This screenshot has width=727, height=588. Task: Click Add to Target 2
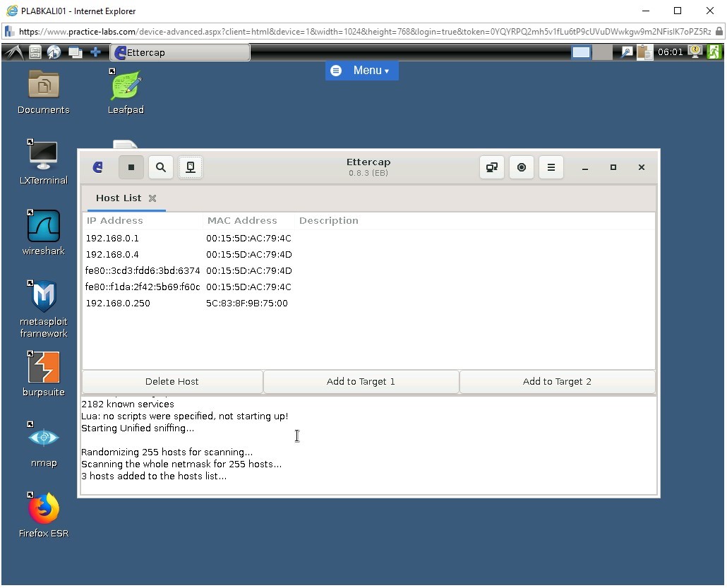point(557,381)
